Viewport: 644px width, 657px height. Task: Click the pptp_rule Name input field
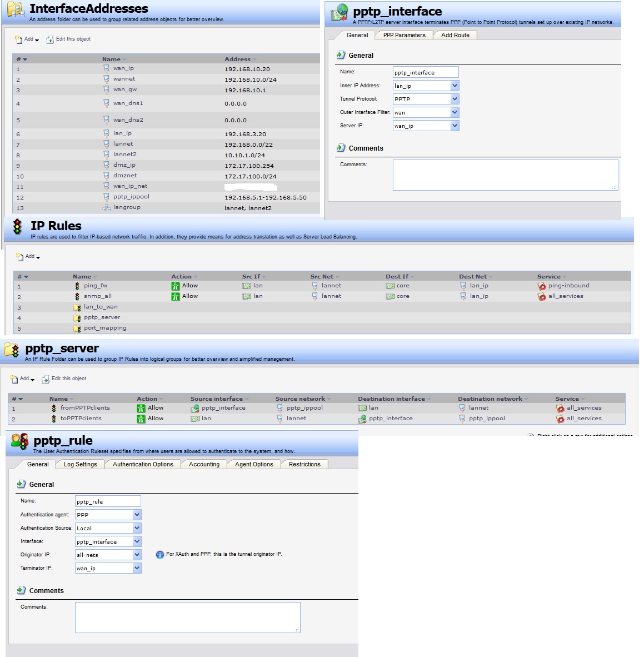click(x=108, y=501)
